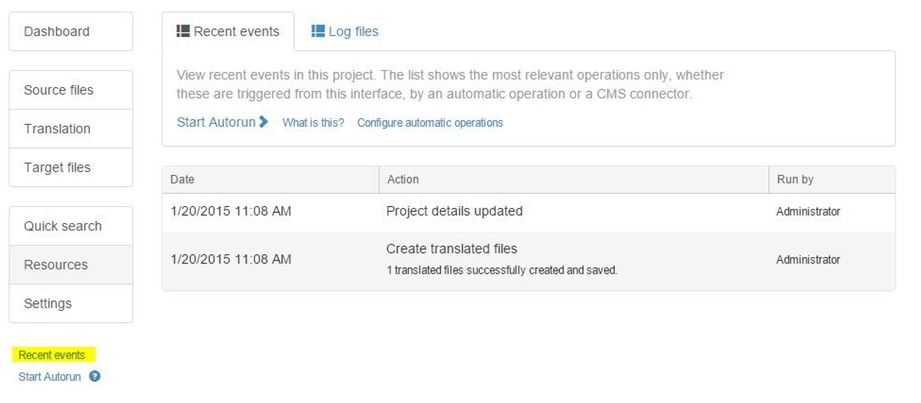Open the Settings page
921x403 pixels.
coord(70,304)
